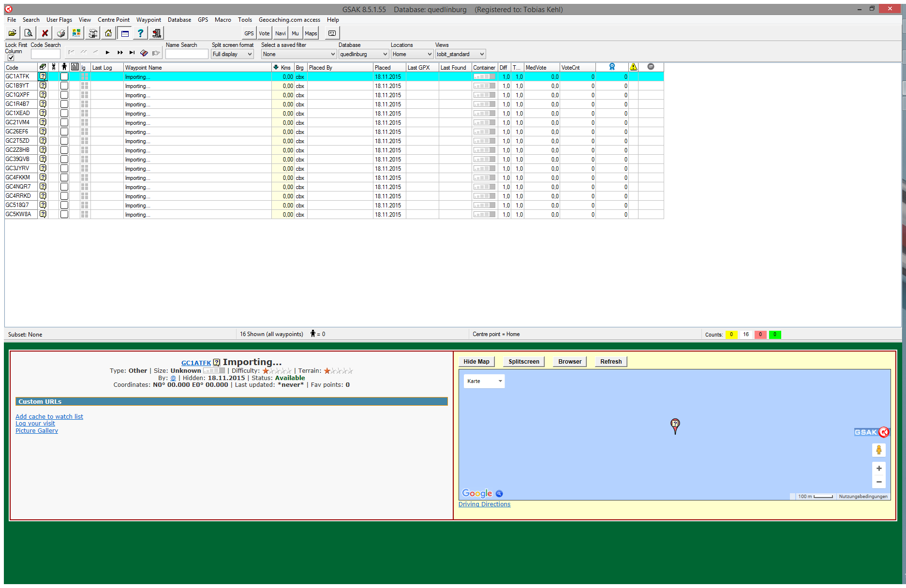Click the Maps toolbar button

coord(311,33)
